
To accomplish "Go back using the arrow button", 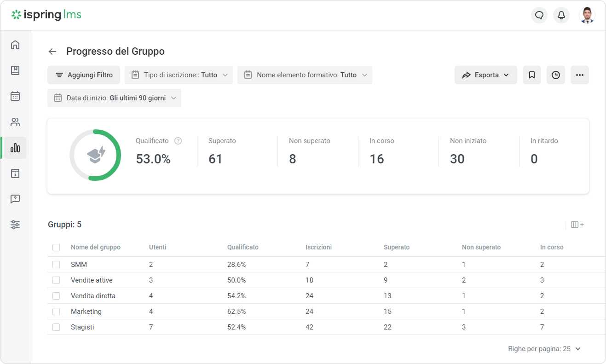I will click(x=52, y=52).
